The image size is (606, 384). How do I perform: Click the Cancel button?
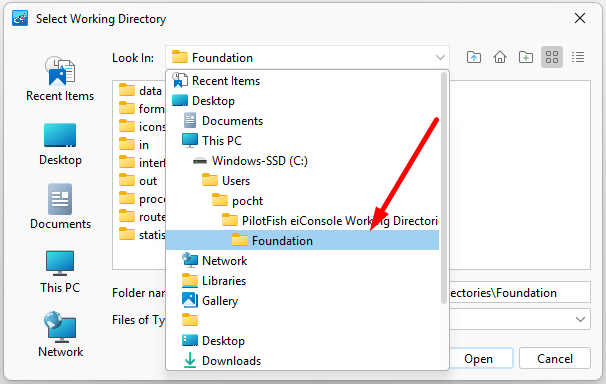[x=555, y=359]
